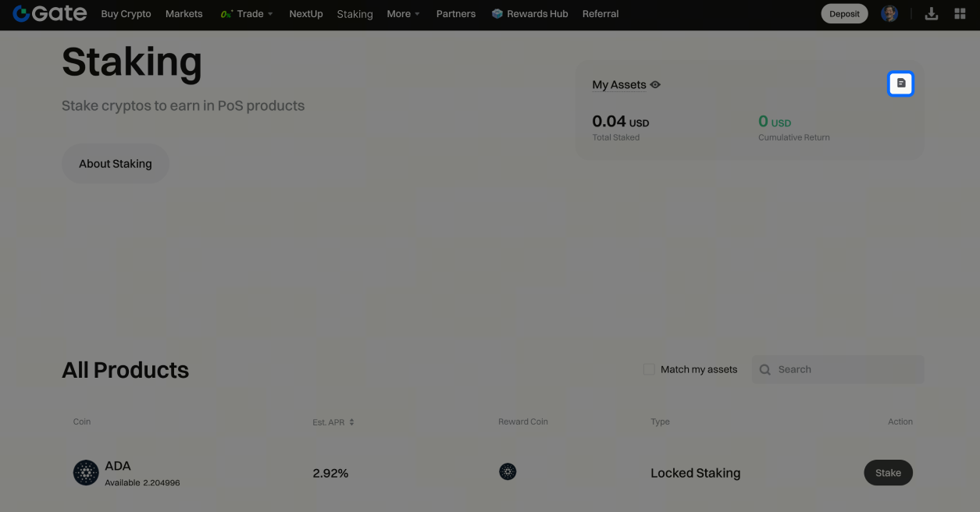Click the search magnifier icon
This screenshot has height=512, width=980.
tap(765, 370)
